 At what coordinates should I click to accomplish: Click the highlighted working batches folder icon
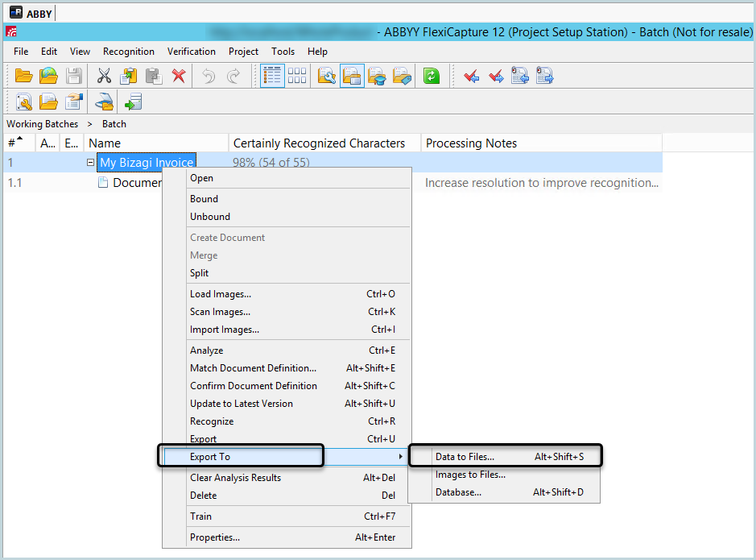[352, 76]
